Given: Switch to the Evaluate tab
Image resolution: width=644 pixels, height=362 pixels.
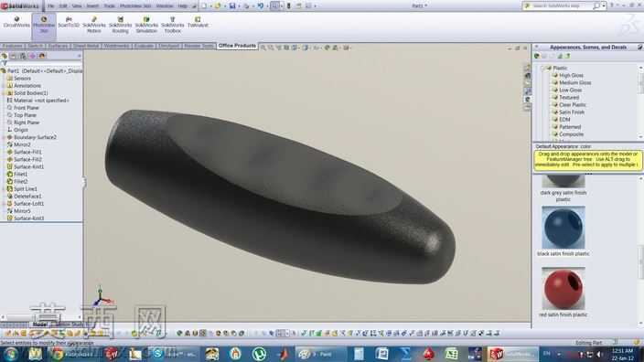Looking at the screenshot, I should tap(144, 46).
